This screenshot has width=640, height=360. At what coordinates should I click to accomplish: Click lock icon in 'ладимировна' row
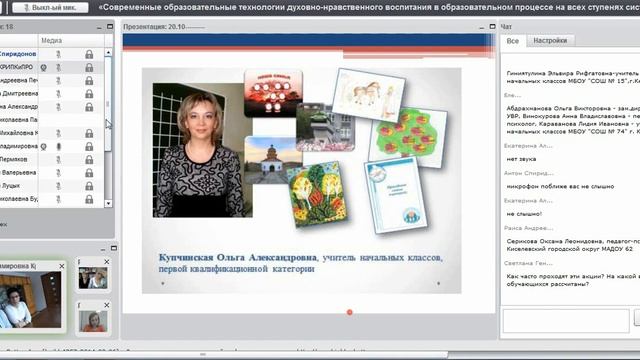click(x=89, y=147)
